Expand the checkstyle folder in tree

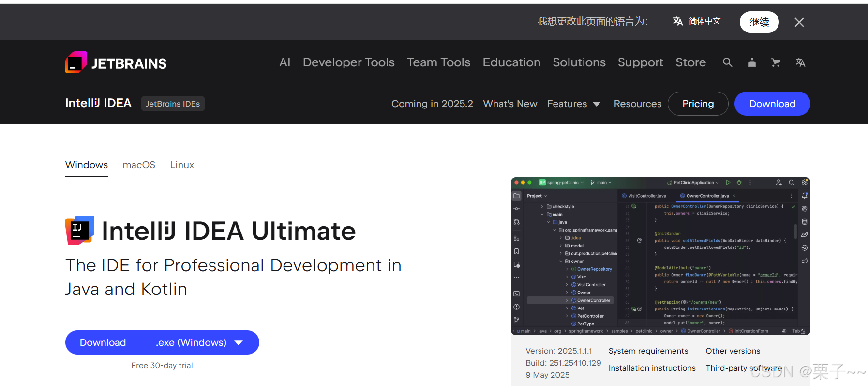click(x=542, y=206)
